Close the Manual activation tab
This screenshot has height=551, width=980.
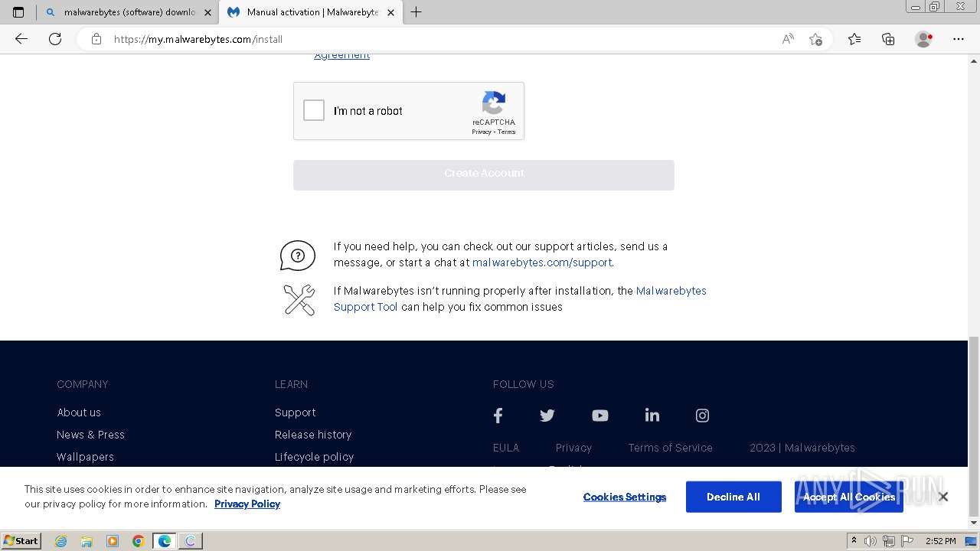pyautogui.click(x=390, y=12)
